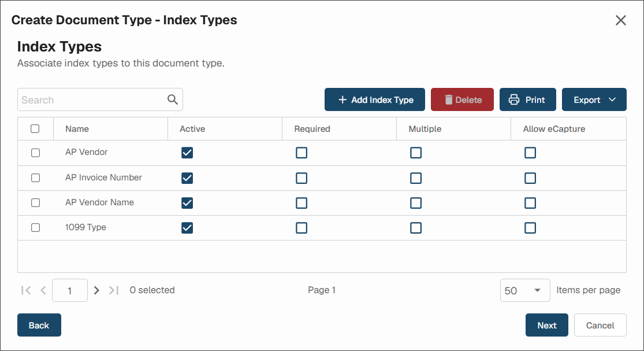Check Multiple for AP Vendor
644x351 pixels.
click(x=416, y=153)
